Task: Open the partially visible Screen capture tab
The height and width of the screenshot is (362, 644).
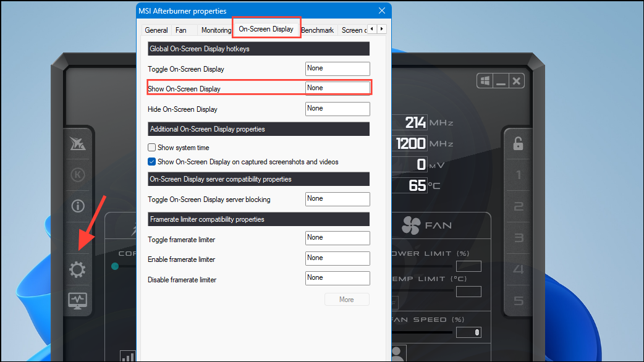Action: (x=354, y=30)
